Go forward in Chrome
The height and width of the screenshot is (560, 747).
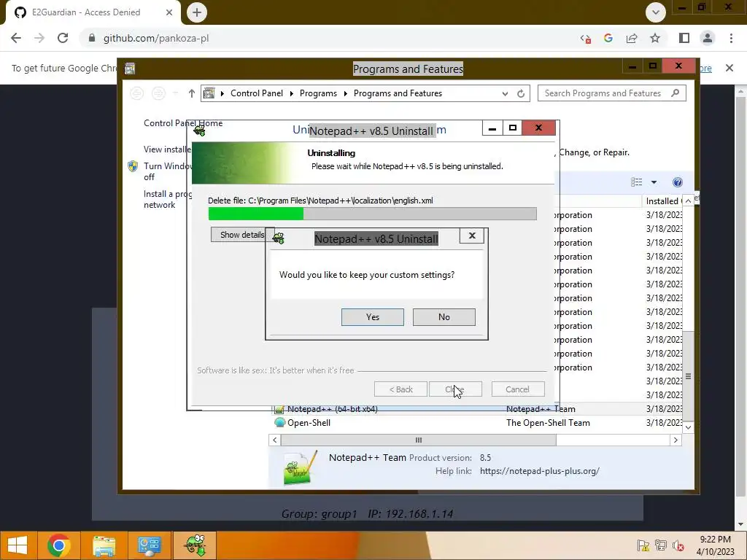39,38
